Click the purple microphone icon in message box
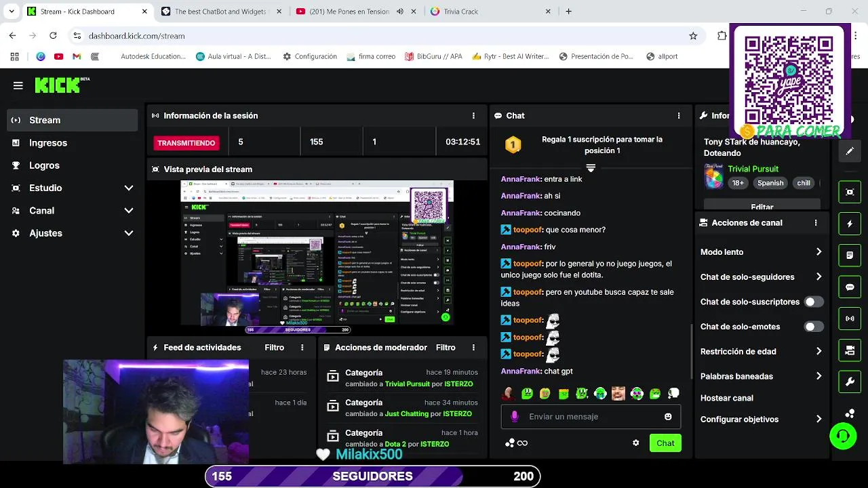 click(515, 416)
